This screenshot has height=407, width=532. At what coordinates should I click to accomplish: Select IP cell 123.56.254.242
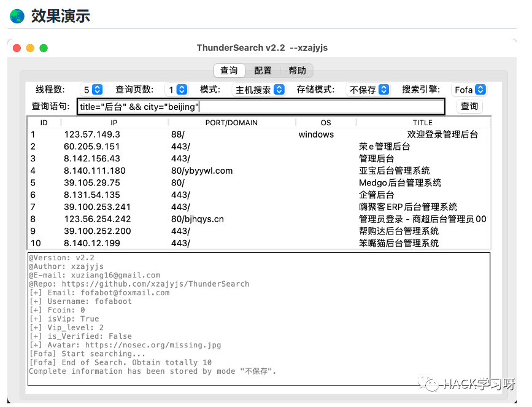(x=98, y=219)
